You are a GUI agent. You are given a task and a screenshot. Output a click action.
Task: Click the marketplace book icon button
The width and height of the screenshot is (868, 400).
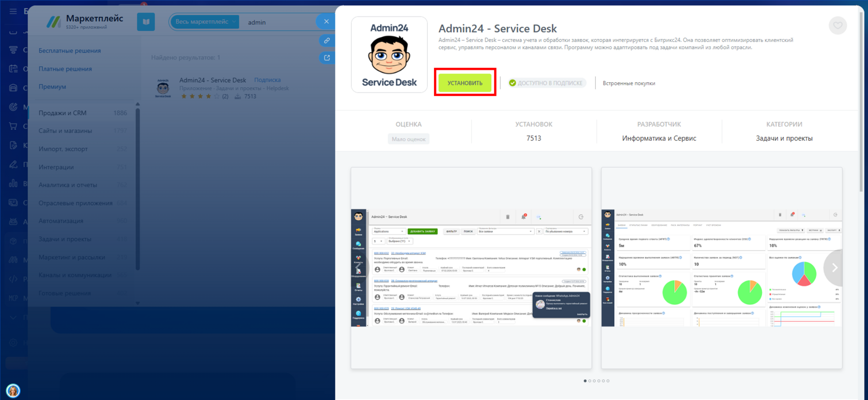point(146,22)
